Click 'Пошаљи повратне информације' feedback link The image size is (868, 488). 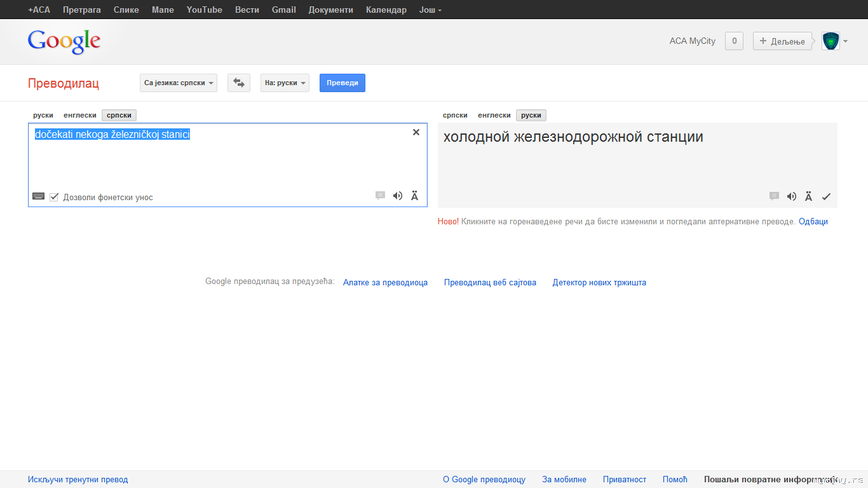771,480
